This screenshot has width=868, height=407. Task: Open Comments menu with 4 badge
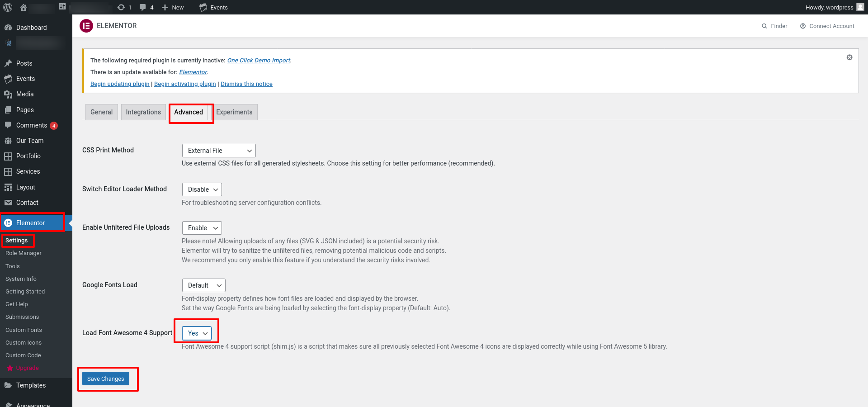tap(36, 125)
